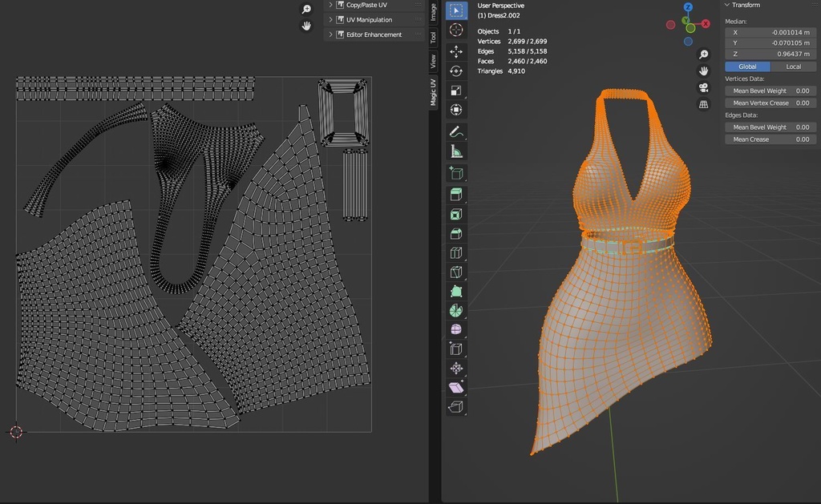The image size is (821, 504).
Task: Select the Extrude Region tool
Action: (x=455, y=192)
